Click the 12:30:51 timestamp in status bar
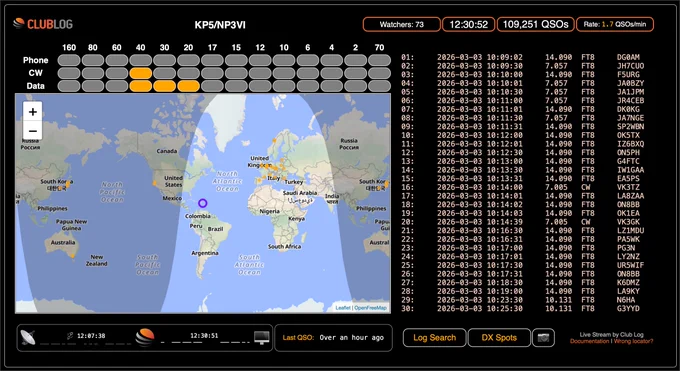Image resolution: width=680 pixels, height=371 pixels. [x=204, y=335]
